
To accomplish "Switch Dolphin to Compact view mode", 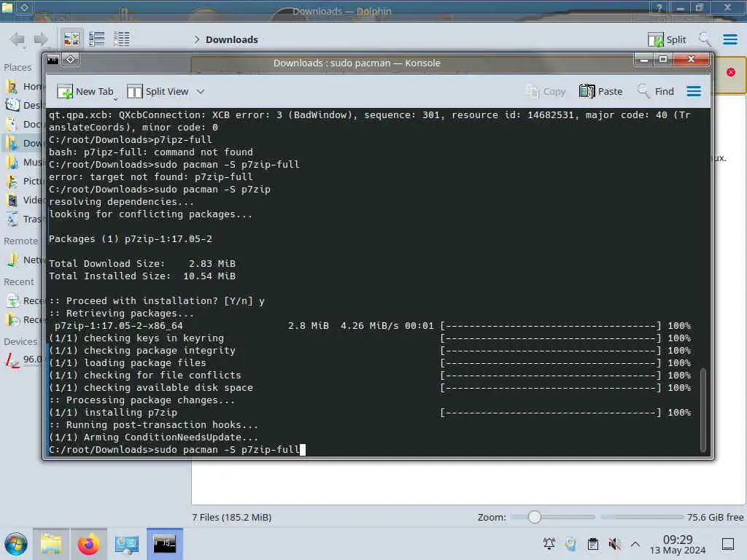I will click(x=97, y=39).
